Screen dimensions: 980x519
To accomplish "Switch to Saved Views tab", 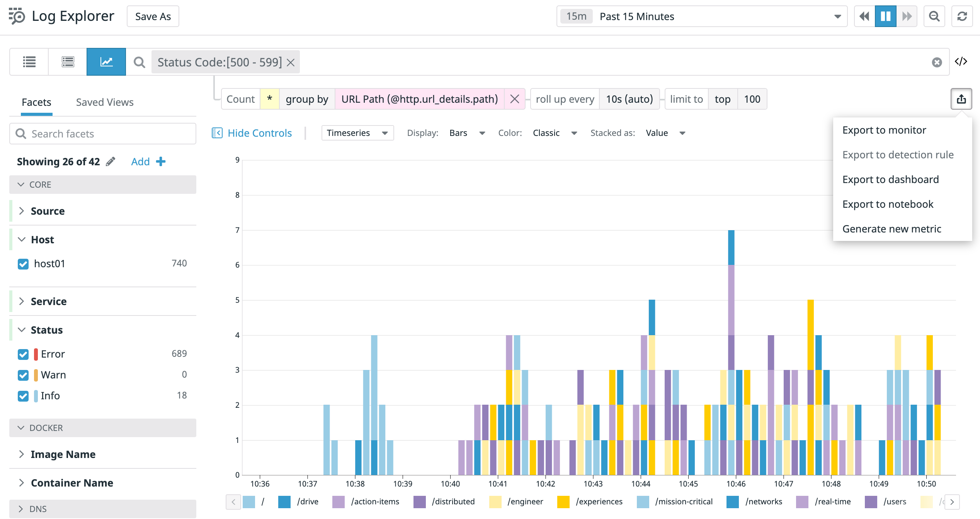I will [104, 102].
